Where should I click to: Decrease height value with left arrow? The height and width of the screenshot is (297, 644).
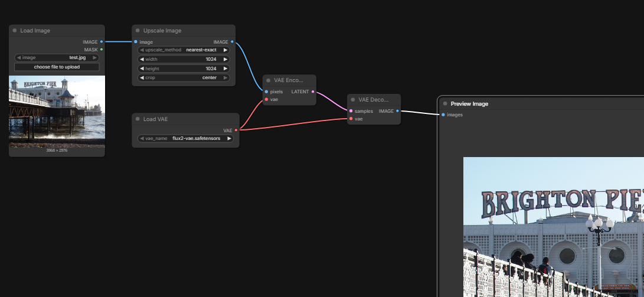tap(142, 68)
